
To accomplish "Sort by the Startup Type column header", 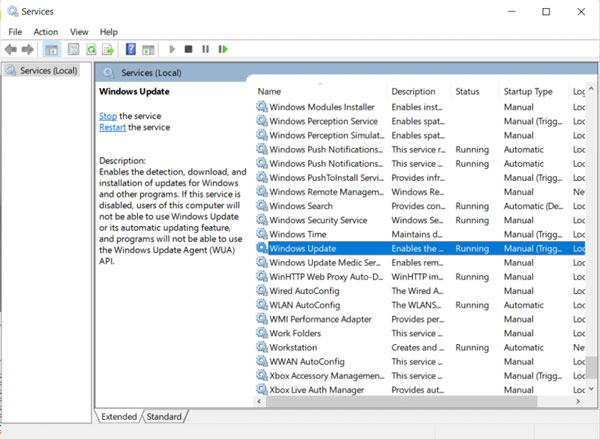I will [535, 91].
